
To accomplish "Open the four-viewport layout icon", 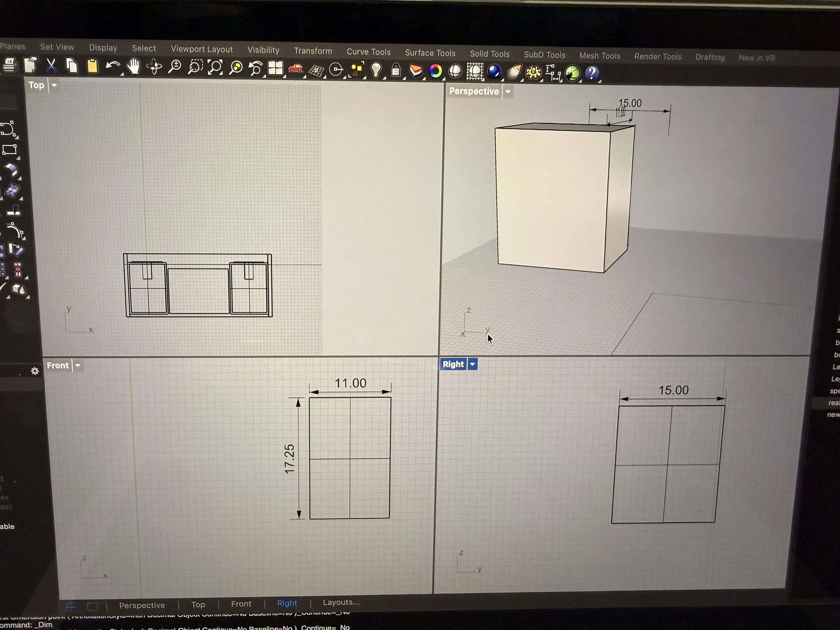I will 275,68.
